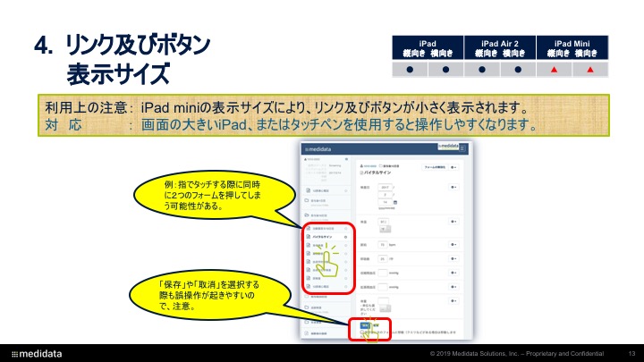Click the collapse icon atop the sidebar

pos(347,159)
